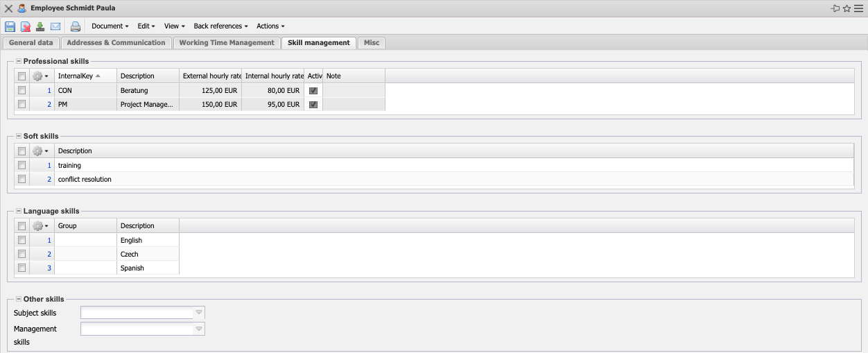Tick the conflict resolution row checkbox
This screenshot has height=353, width=868.
(22, 179)
